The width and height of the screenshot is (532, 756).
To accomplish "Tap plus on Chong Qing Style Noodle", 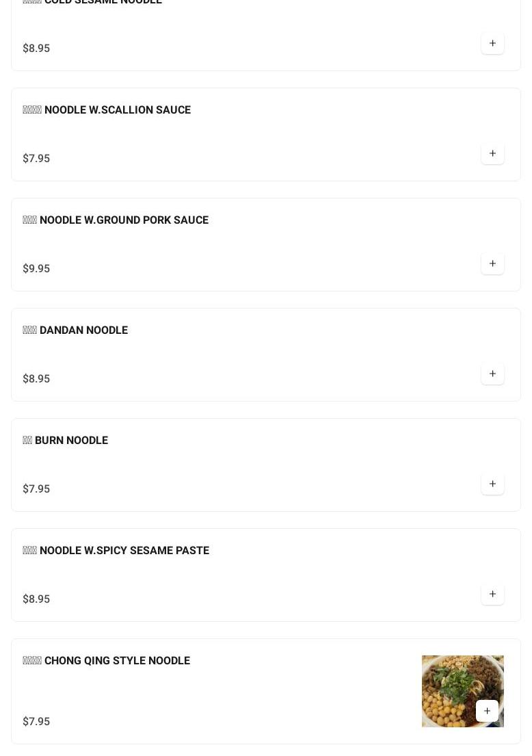I will coord(487,711).
